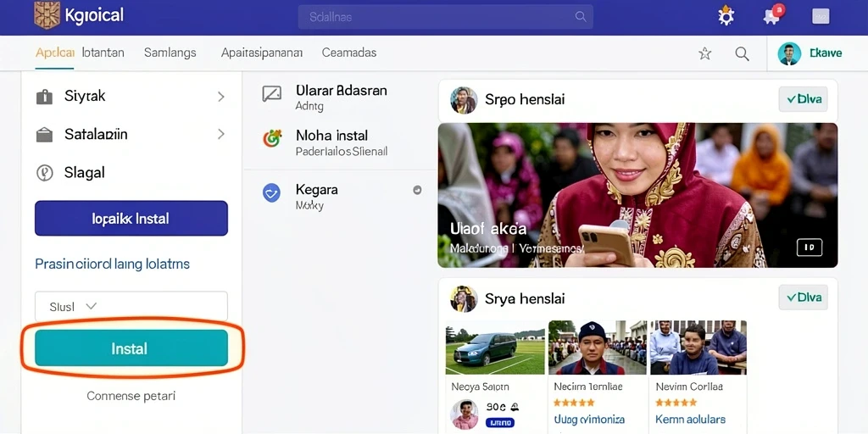Open settings gear icon in header
The height and width of the screenshot is (434, 868).
[726, 16]
